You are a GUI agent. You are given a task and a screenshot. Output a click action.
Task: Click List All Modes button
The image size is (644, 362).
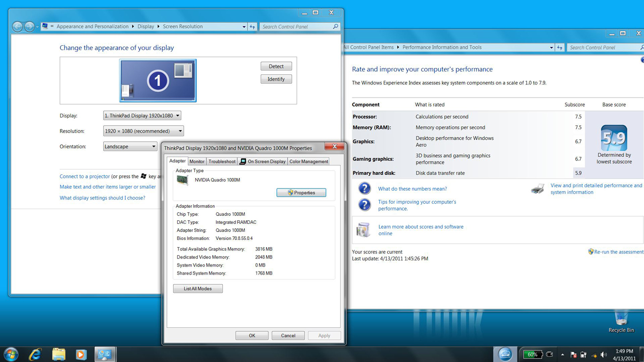coord(198,289)
